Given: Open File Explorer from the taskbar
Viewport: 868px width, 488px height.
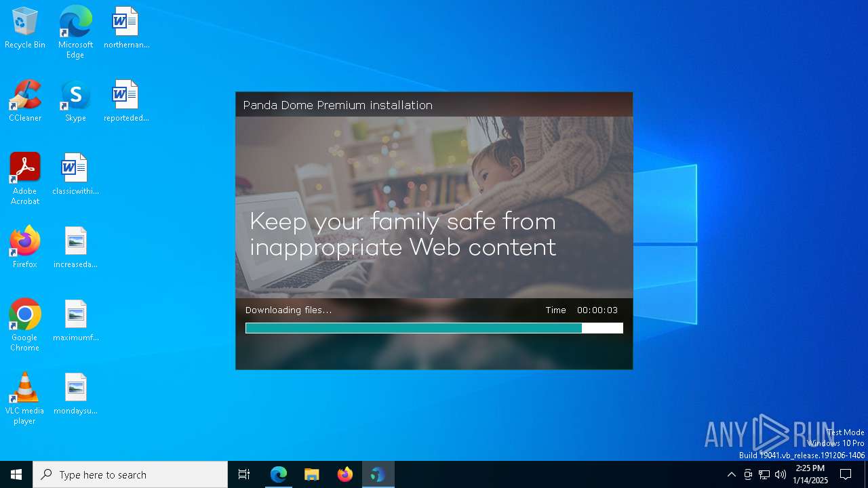Looking at the screenshot, I should pos(312,474).
